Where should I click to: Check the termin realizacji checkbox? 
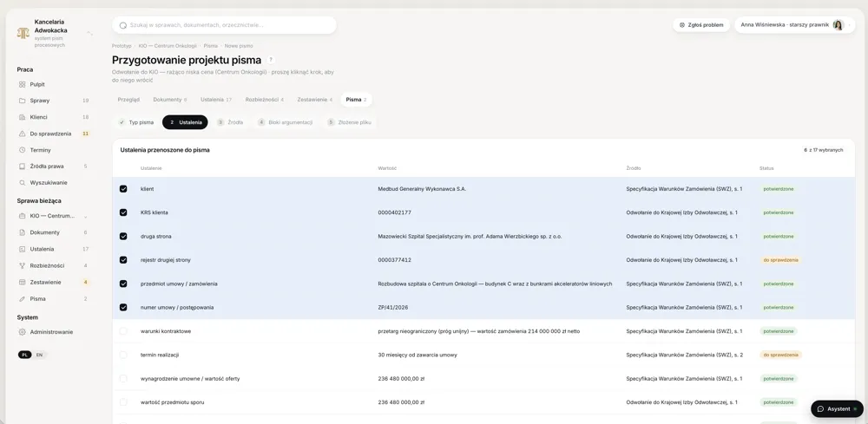click(x=123, y=355)
